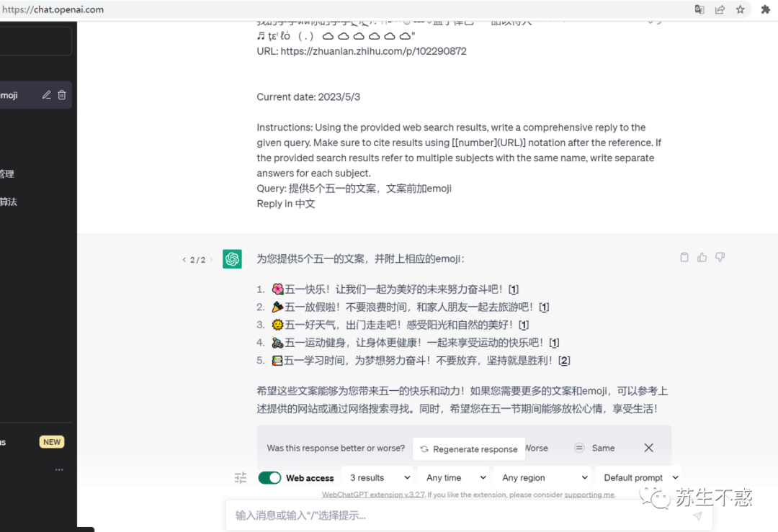778x532 pixels.
Task: Click the ChatGPT avatar logo
Action: click(x=232, y=259)
